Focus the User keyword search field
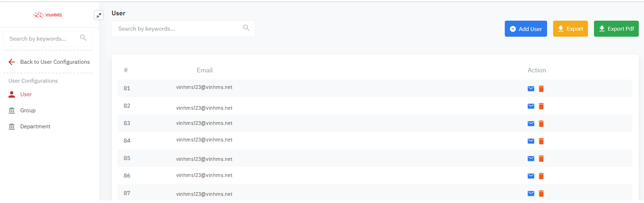 [177, 28]
